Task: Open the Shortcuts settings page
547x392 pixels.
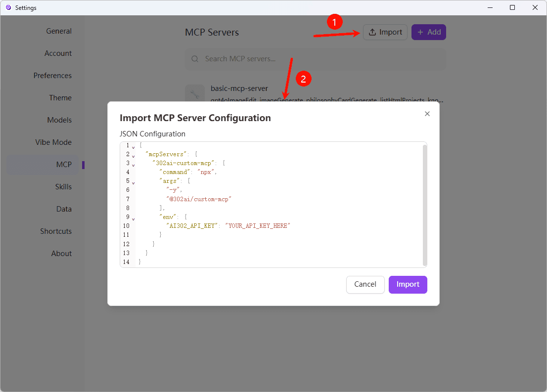Action: pyautogui.click(x=56, y=231)
